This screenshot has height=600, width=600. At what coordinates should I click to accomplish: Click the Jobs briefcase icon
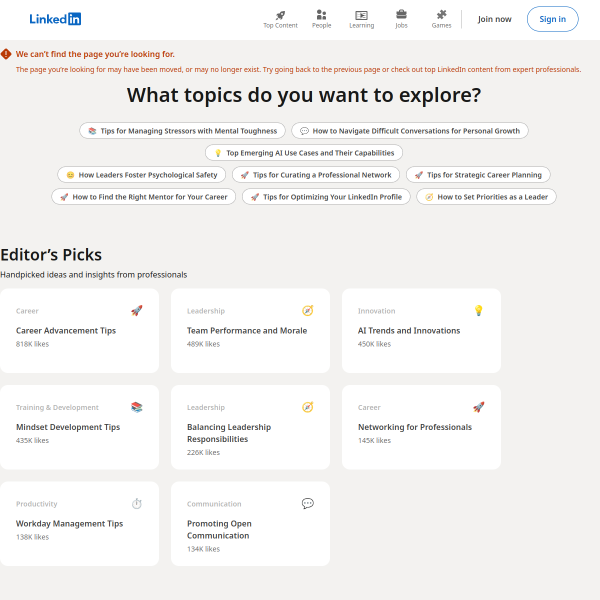[x=401, y=15]
